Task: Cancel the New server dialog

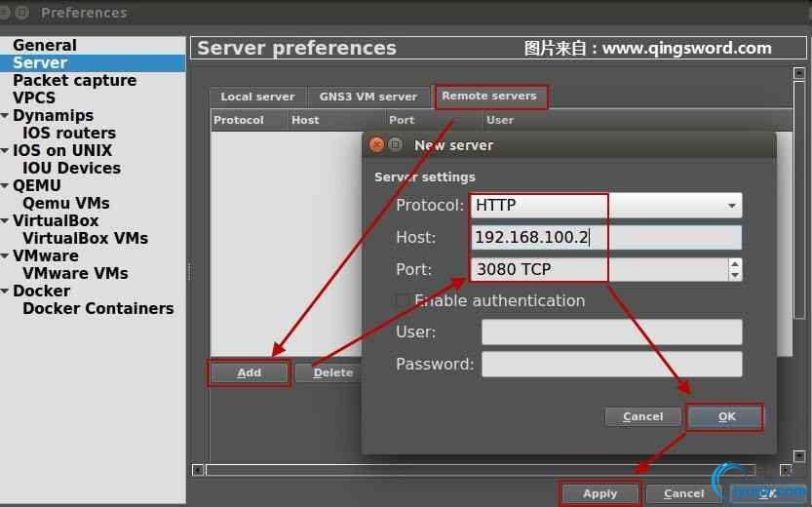Action: pos(642,417)
